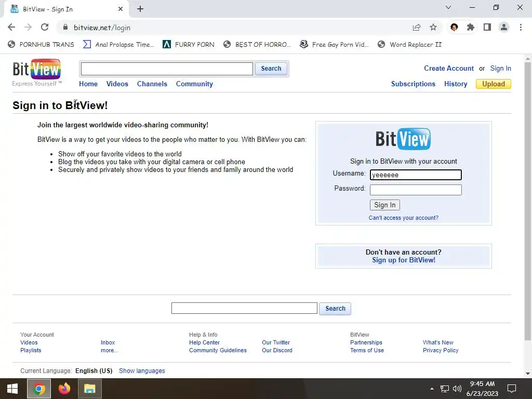This screenshot has width=532, height=399.
Task: Open History link
Action: tap(456, 84)
